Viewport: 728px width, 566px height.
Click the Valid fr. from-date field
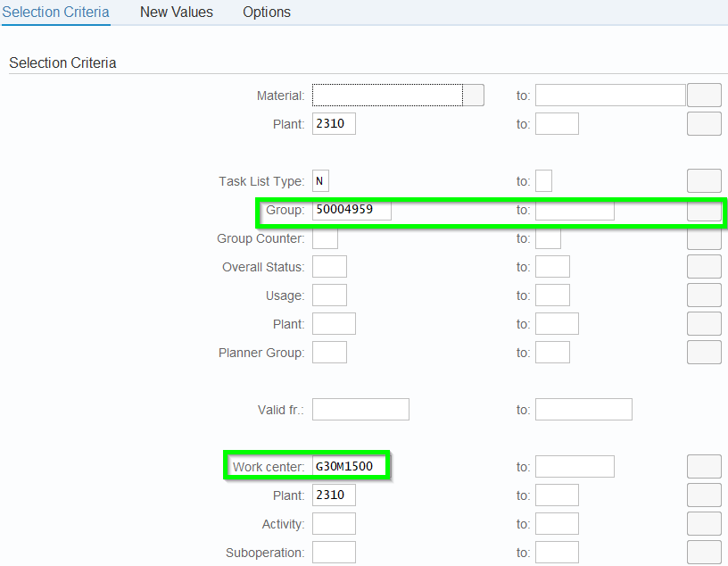click(x=360, y=410)
